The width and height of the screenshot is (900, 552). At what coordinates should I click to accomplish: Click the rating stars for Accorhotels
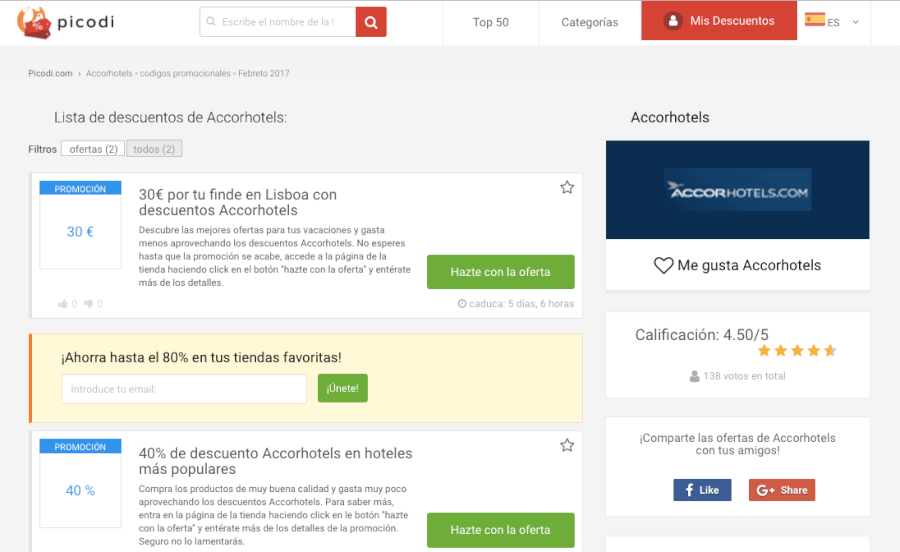pyautogui.click(x=797, y=351)
